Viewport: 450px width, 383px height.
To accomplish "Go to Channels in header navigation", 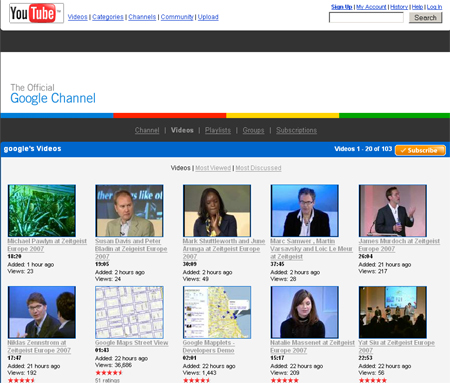I will [x=142, y=17].
